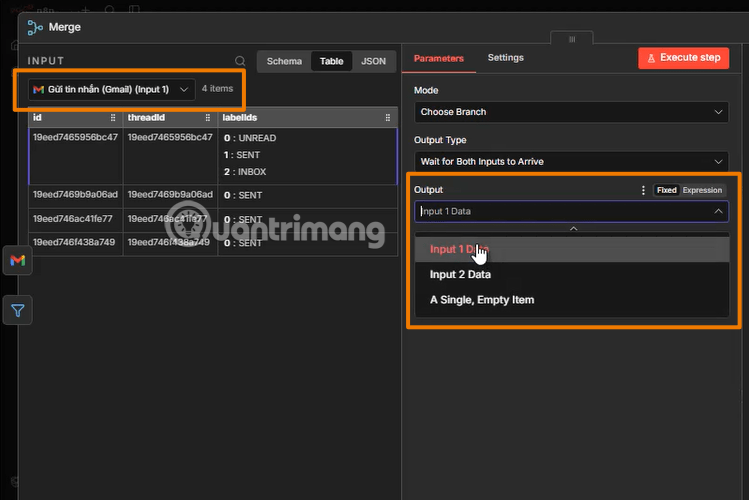Click the upward caret above options list
The height and width of the screenshot is (500, 749).
click(573, 229)
